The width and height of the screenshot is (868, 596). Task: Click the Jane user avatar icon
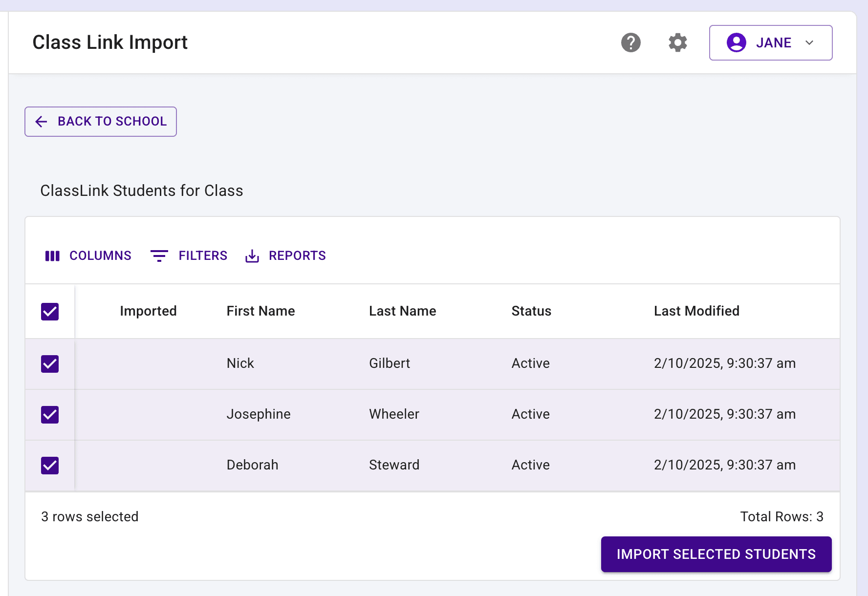tap(736, 43)
